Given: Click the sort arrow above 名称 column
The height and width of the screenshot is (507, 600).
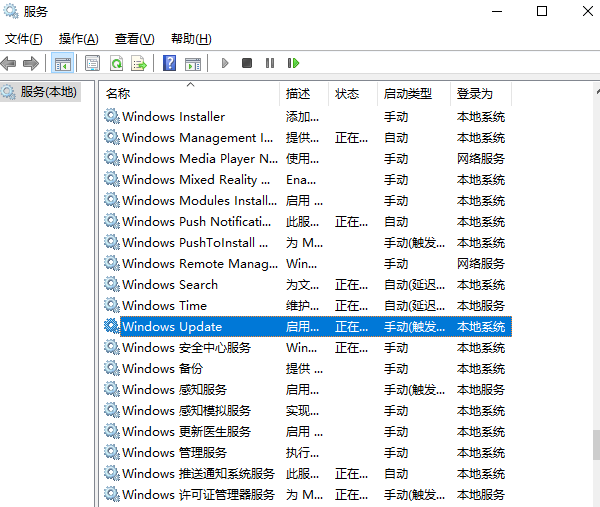Looking at the screenshot, I should (x=190, y=85).
